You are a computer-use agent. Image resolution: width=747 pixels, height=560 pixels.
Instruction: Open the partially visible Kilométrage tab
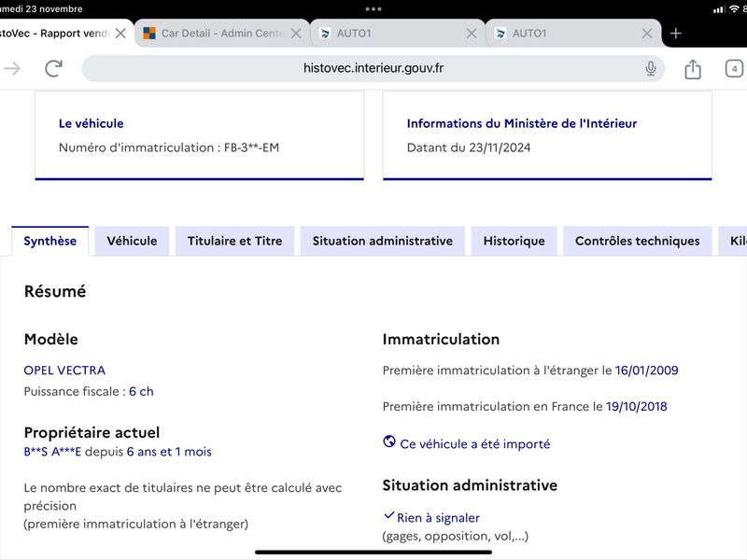(x=733, y=241)
